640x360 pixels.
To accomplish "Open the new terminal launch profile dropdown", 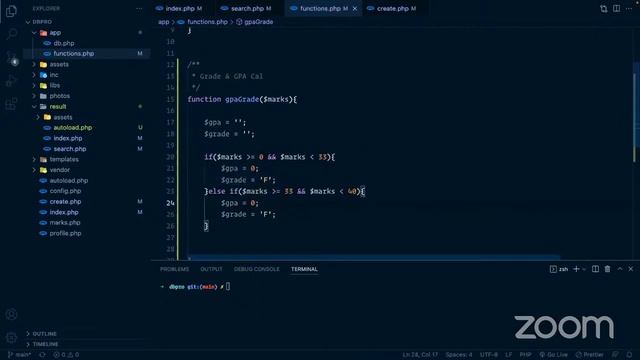I will click(584, 269).
